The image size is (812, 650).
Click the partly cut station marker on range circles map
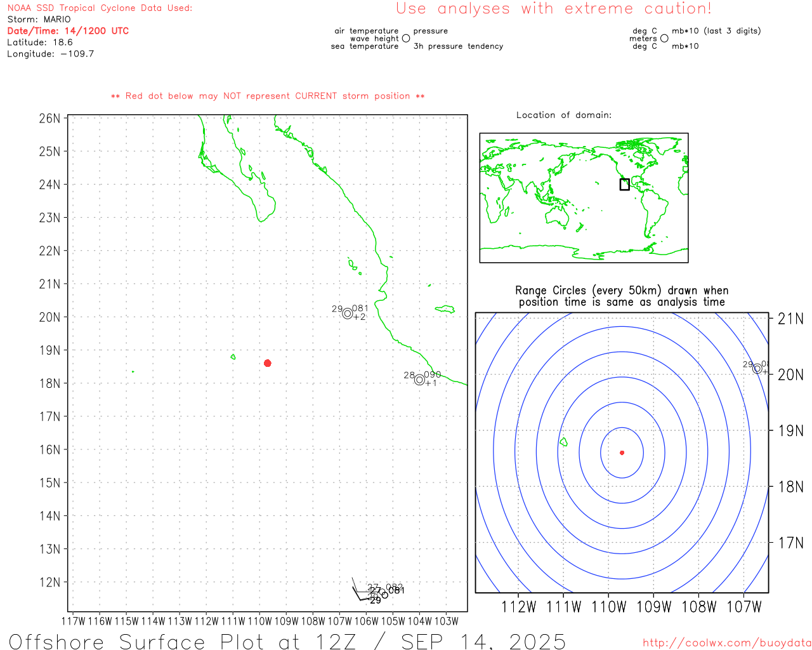coord(757,369)
